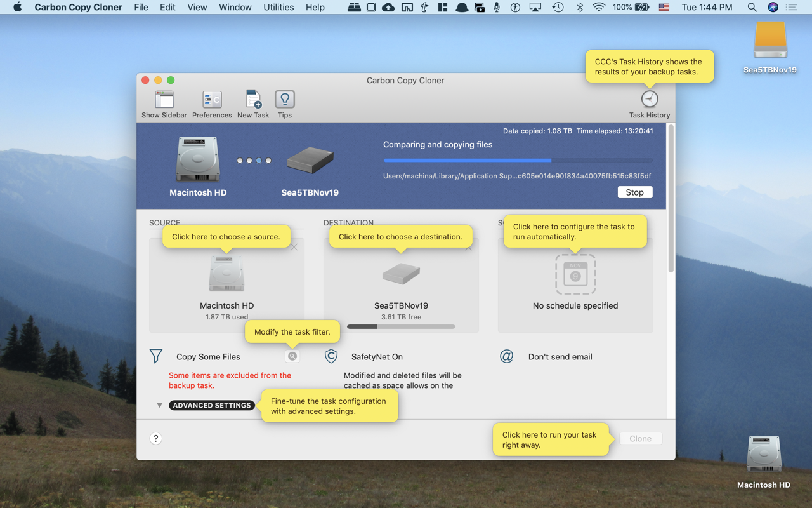Click the file path being copied
The image size is (812, 508).
(517, 176)
